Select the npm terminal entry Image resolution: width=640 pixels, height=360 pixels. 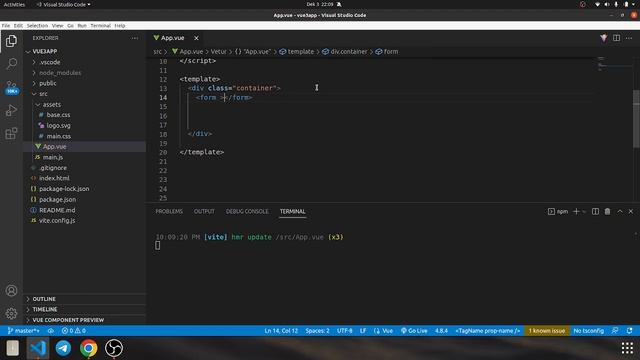pyautogui.click(x=558, y=211)
